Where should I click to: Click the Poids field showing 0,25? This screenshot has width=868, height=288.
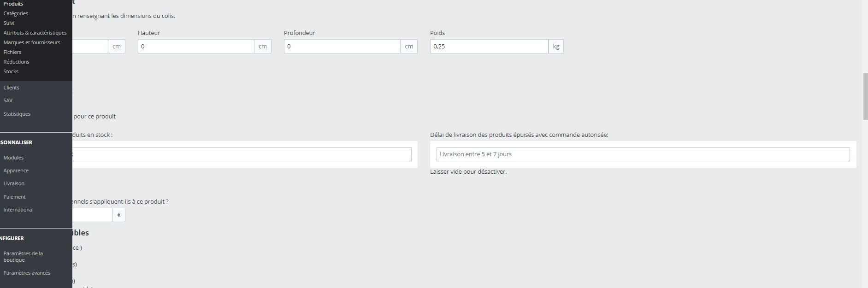(x=489, y=47)
